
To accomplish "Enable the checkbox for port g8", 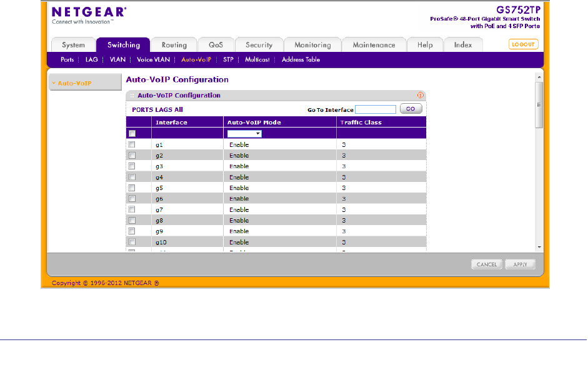I will coord(132,220).
